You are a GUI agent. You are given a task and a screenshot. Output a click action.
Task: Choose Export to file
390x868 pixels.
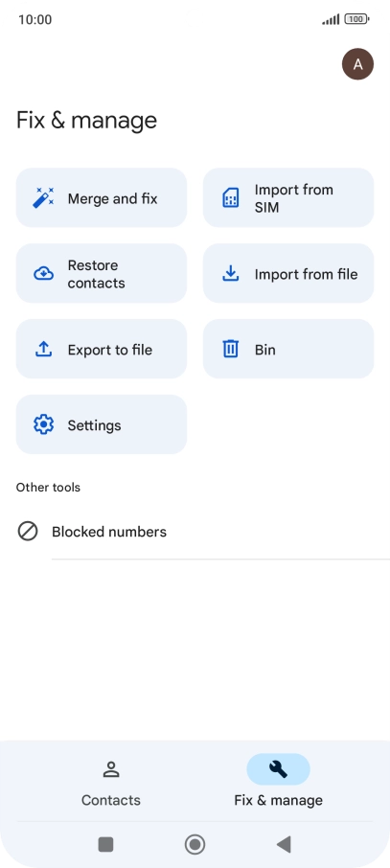tap(102, 349)
